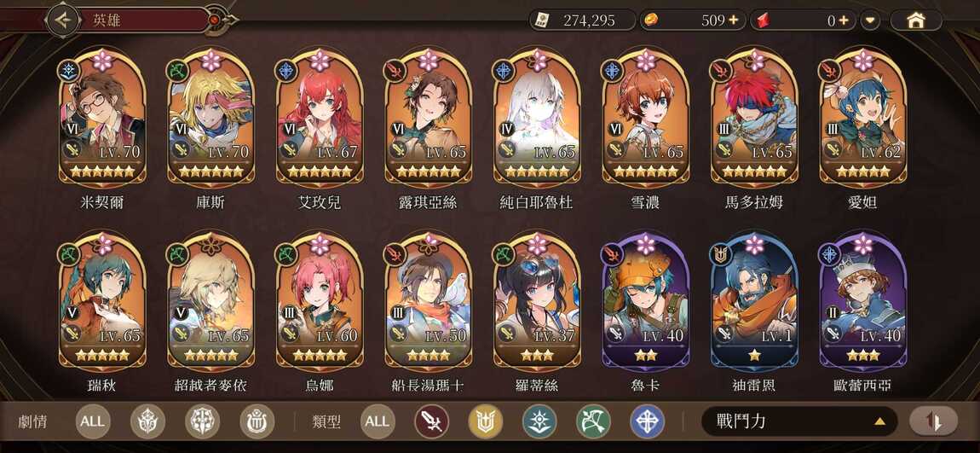Add red gems with the plus beside 0
The width and height of the screenshot is (980, 453).
coord(844,20)
